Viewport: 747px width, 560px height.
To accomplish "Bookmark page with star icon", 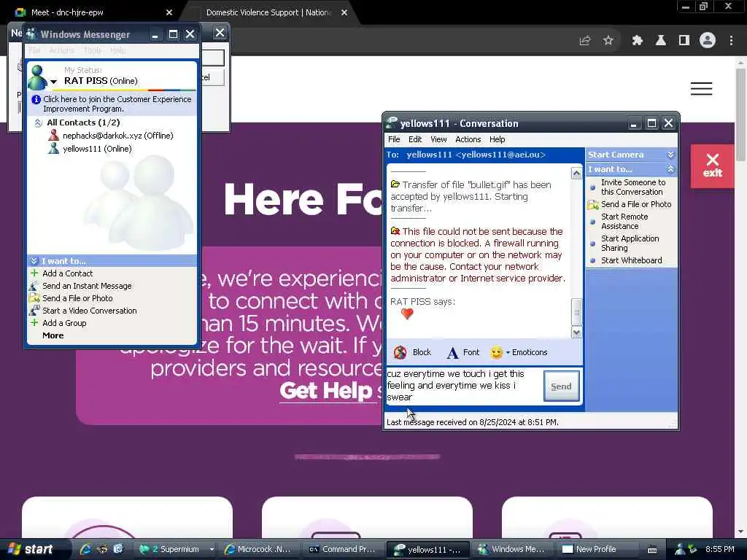I will click(x=608, y=41).
